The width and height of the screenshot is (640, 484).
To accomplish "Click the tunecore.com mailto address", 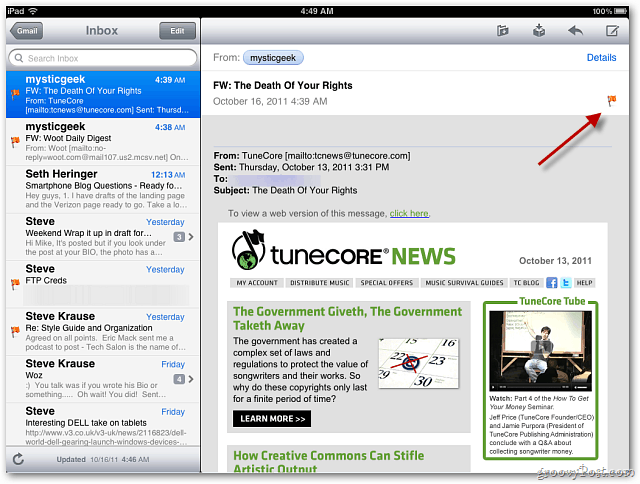I will 347,155.
